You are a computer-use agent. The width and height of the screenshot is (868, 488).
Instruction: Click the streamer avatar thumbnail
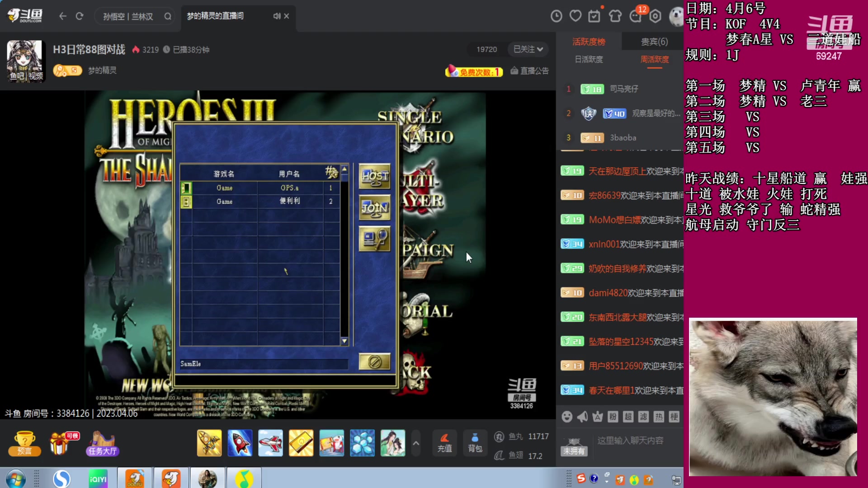click(x=26, y=61)
